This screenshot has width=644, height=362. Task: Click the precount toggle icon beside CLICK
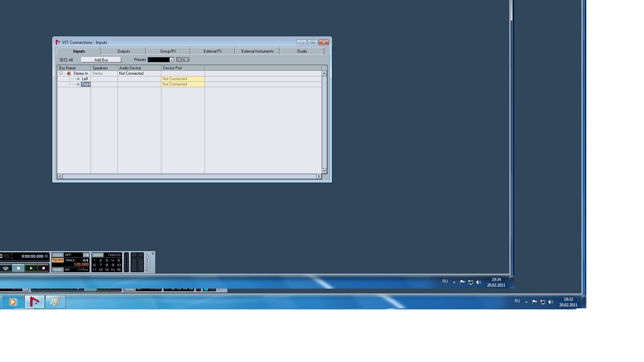coord(86,255)
